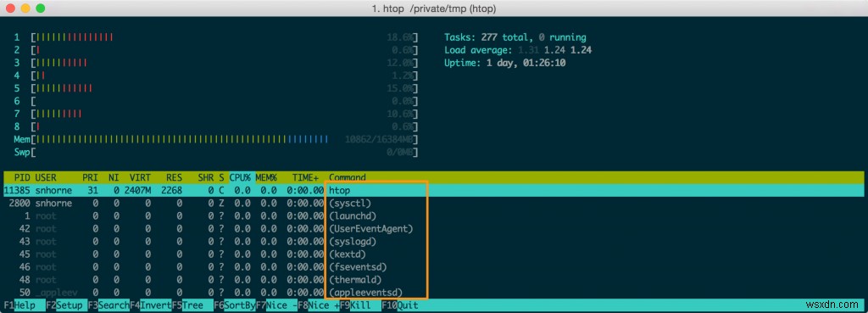The width and height of the screenshot is (868, 313).
Task: Sort by the PID column header
Action: pos(23,178)
